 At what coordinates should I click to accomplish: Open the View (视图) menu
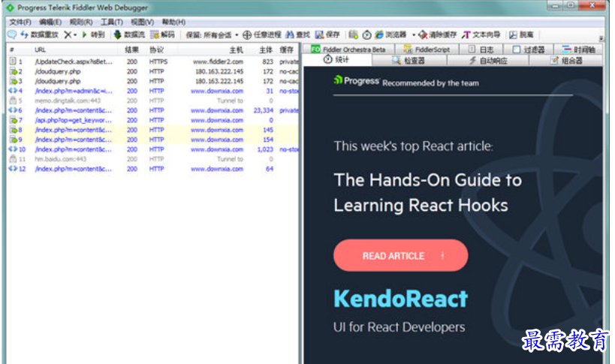[142, 22]
